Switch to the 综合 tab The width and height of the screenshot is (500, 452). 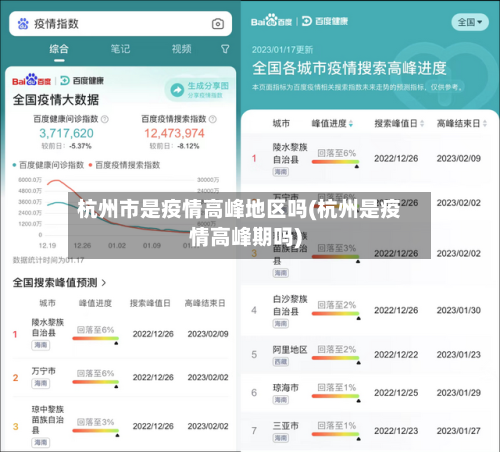[x=59, y=49]
